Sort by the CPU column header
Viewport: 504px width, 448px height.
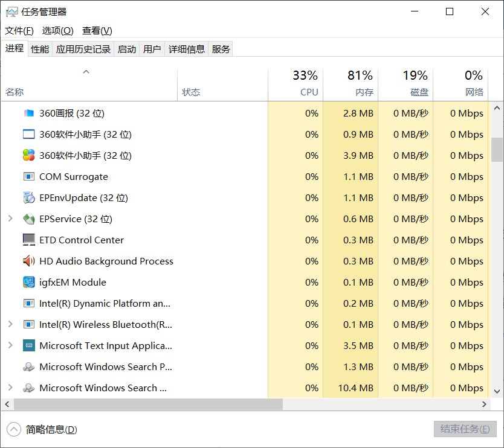pyautogui.click(x=296, y=85)
